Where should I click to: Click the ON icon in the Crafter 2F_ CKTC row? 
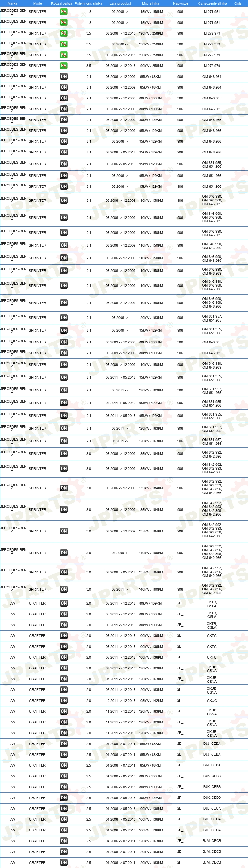[x=64, y=658]
